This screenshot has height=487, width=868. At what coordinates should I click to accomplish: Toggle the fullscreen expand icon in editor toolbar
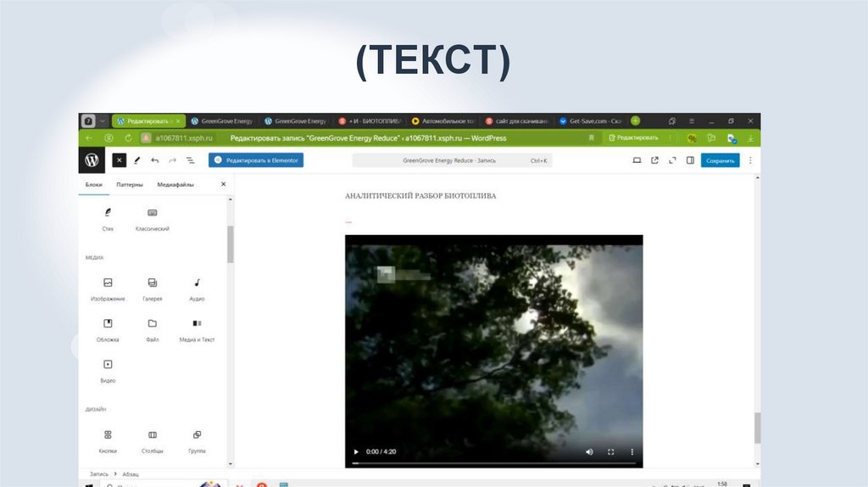(672, 160)
